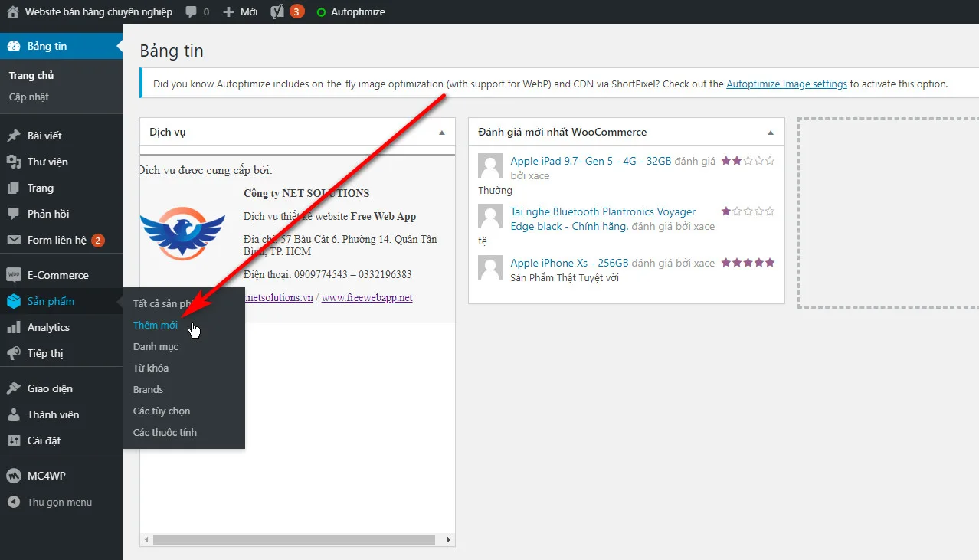Click the MC4WP mailchimp icon
This screenshot has height=560, width=979.
tap(14, 476)
